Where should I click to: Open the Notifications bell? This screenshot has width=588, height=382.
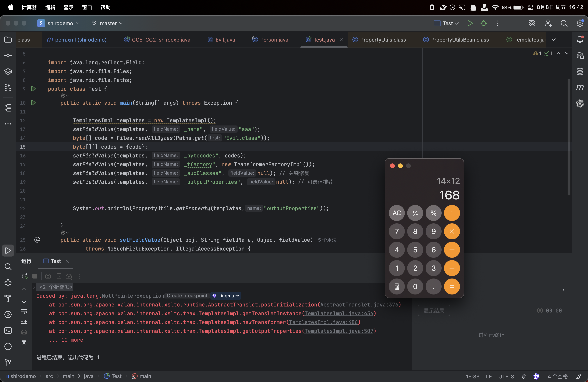pos(580,40)
